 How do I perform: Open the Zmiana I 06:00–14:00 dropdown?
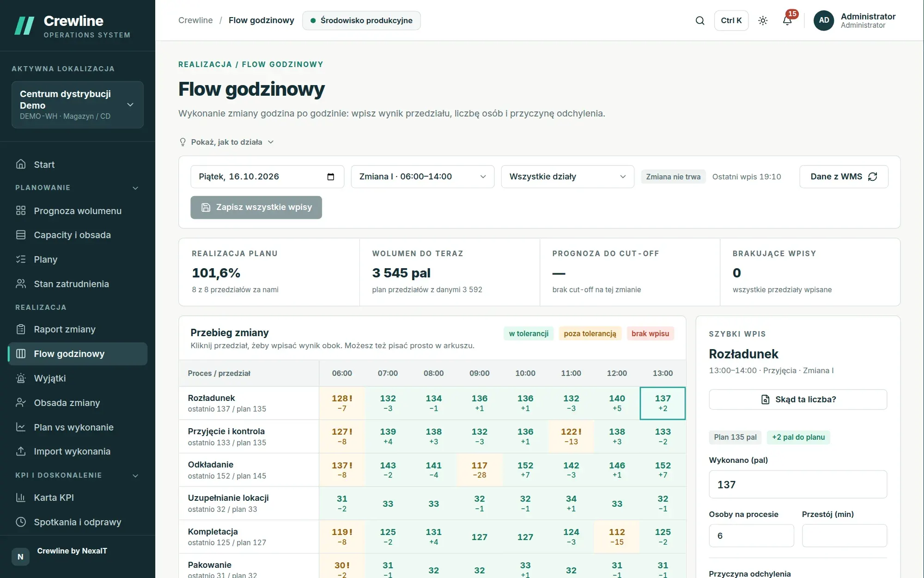coord(423,177)
